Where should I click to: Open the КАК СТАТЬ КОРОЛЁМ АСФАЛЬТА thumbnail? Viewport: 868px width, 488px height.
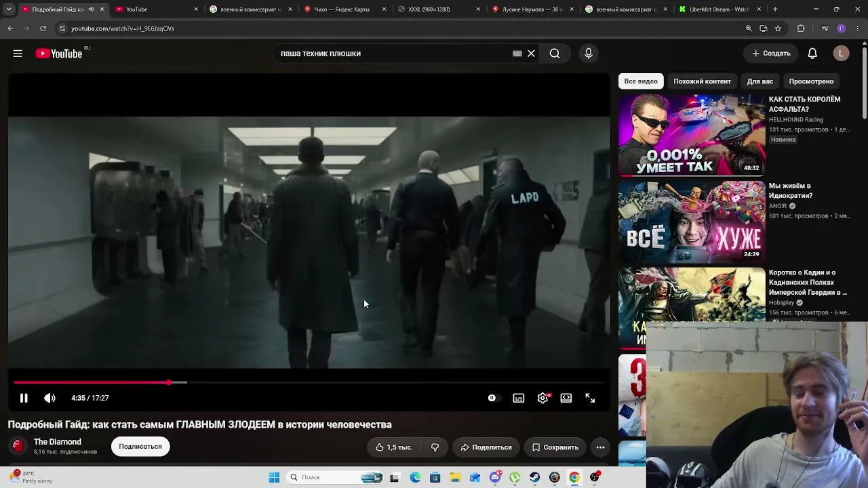click(x=692, y=135)
